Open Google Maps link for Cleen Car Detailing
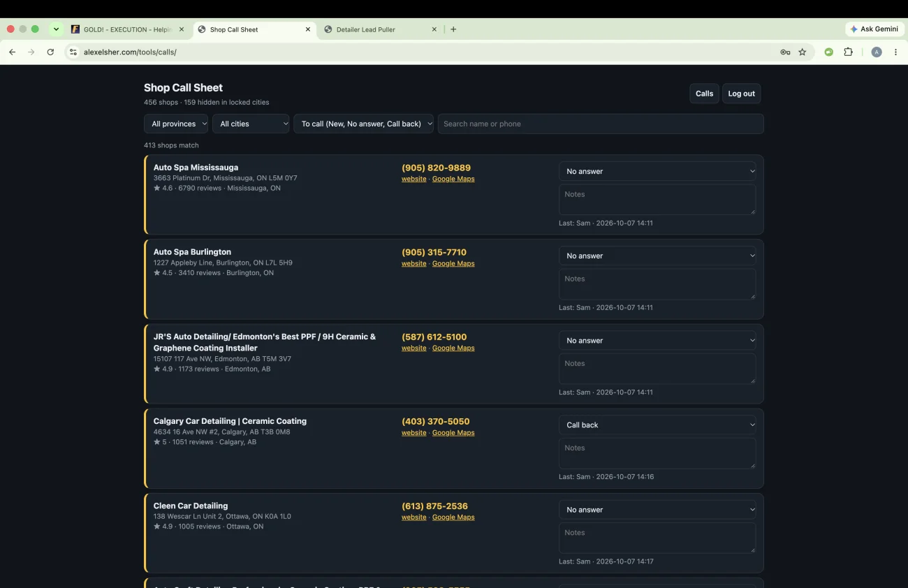The height and width of the screenshot is (588, 908). point(453,517)
